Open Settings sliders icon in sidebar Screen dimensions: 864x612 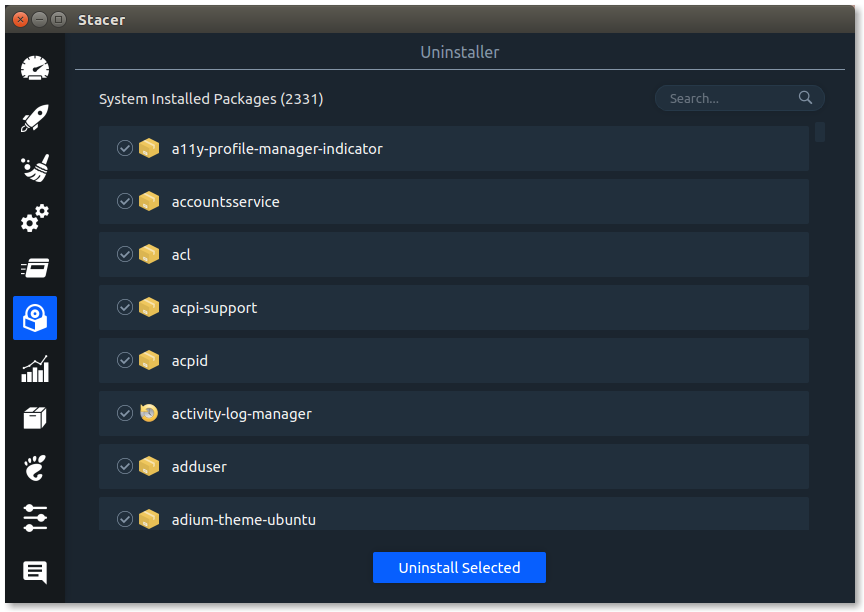(x=35, y=518)
